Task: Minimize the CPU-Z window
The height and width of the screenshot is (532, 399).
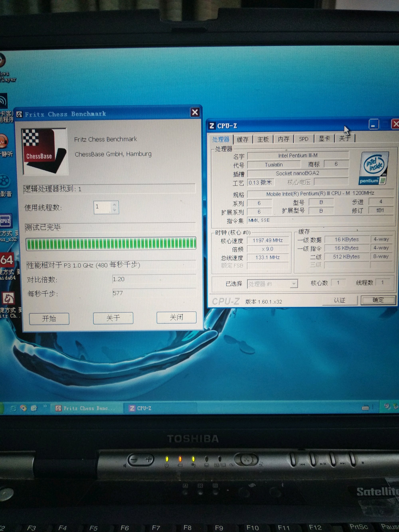Action: click(373, 125)
